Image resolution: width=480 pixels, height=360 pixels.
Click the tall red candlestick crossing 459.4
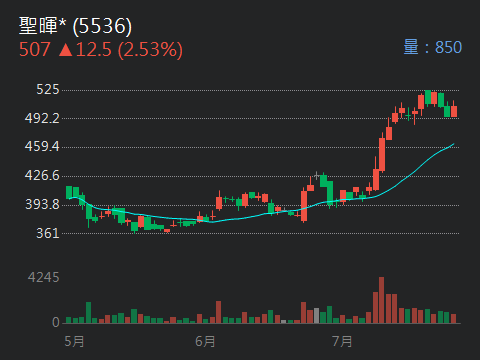tap(382, 153)
